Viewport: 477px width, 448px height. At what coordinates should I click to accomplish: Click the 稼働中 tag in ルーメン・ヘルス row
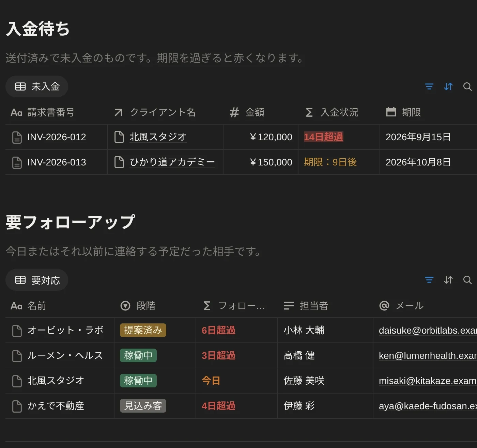[138, 355]
